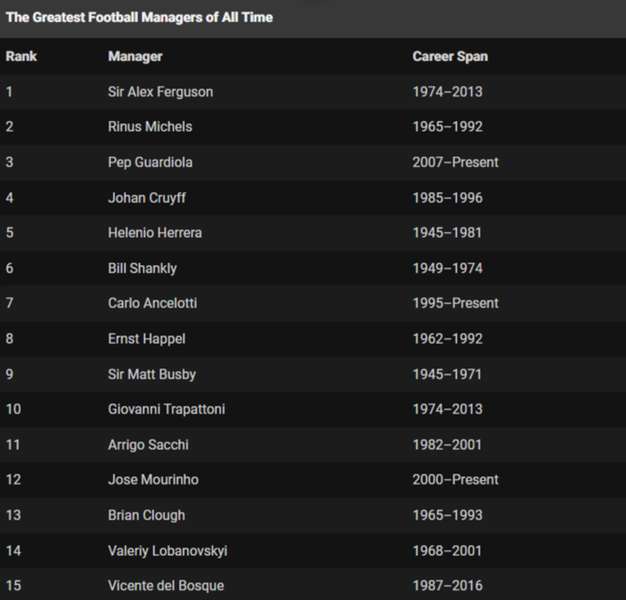The height and width of the screenshot is (600, 626).
Task: Click on Bill Shankly
Action: (x=142, y=268)
